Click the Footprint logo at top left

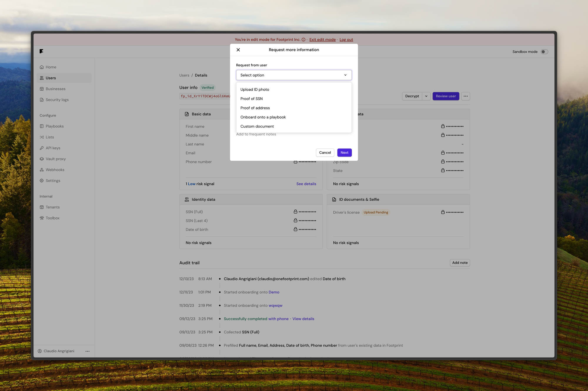[41, 51]
